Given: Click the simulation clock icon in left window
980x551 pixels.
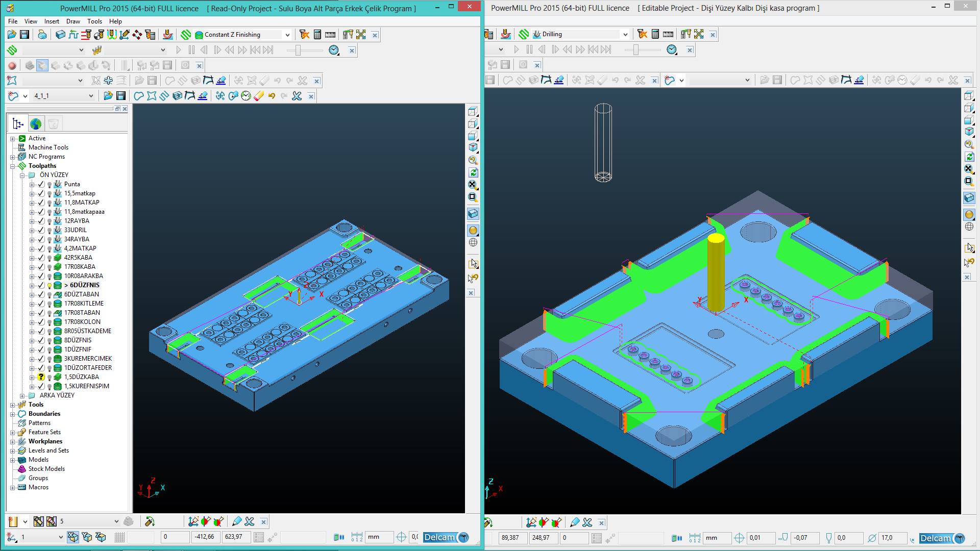Looking at the screenshot, I should (334, 50).
